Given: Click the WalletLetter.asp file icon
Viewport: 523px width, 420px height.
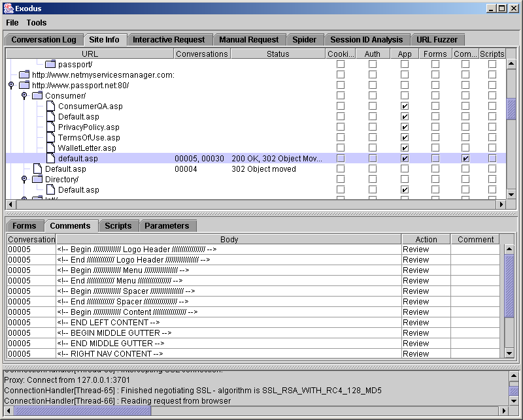Looking at the screenshot, I should point(50,148).
